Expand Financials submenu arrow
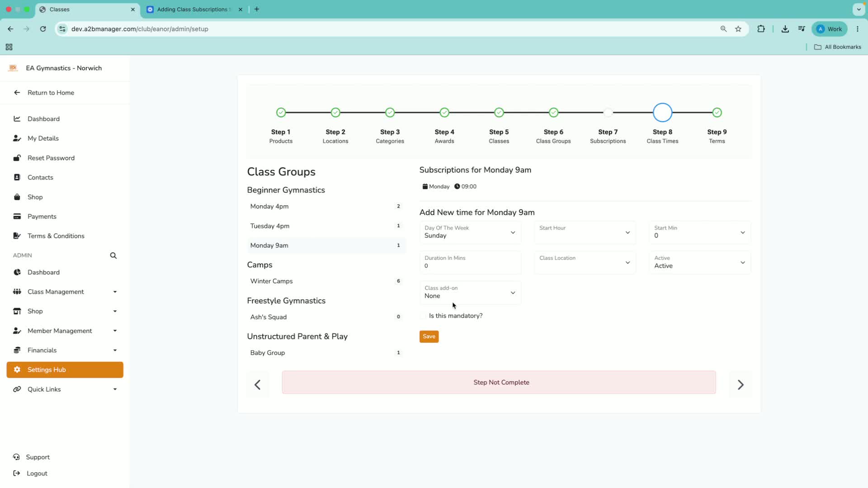 pos(115,350)
